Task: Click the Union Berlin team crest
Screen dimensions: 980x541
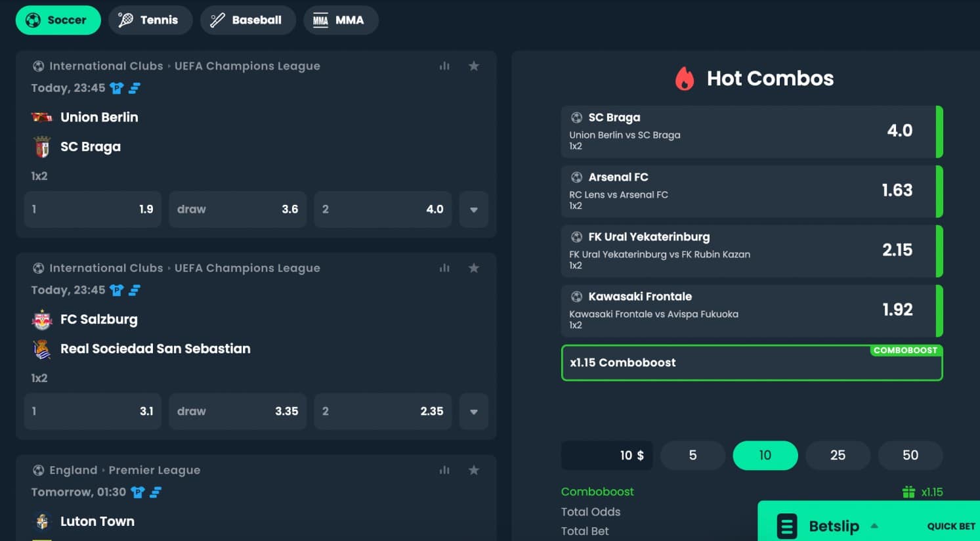Action: pyautogui.click(x=42, y=118)
